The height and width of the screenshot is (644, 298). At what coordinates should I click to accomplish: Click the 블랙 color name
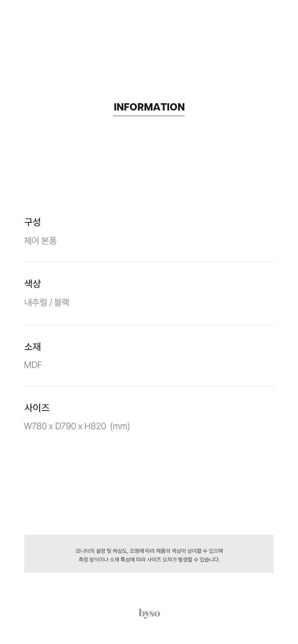tap(62, 302)
